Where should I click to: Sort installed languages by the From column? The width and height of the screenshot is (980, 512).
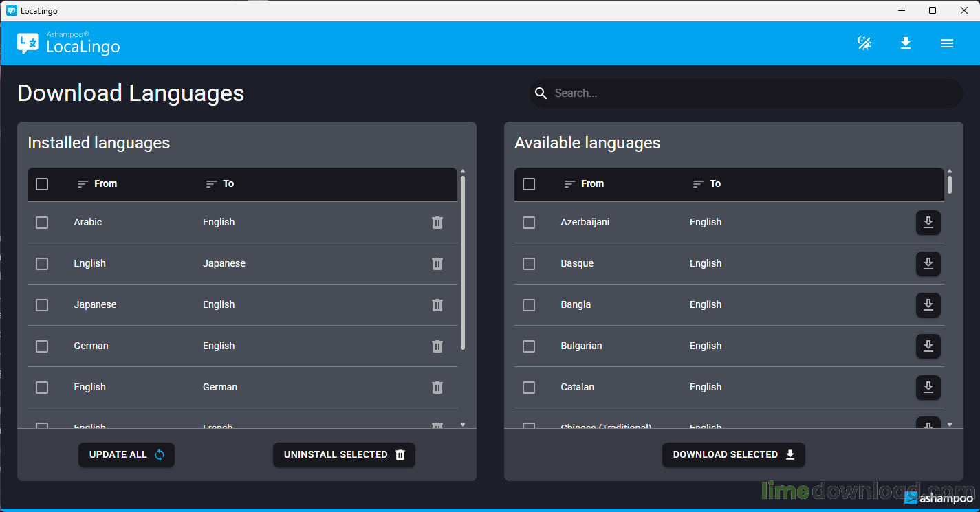[x=81, y=183]
